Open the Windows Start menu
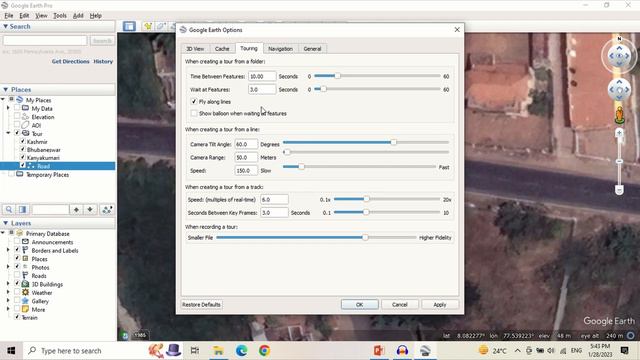 11,351
